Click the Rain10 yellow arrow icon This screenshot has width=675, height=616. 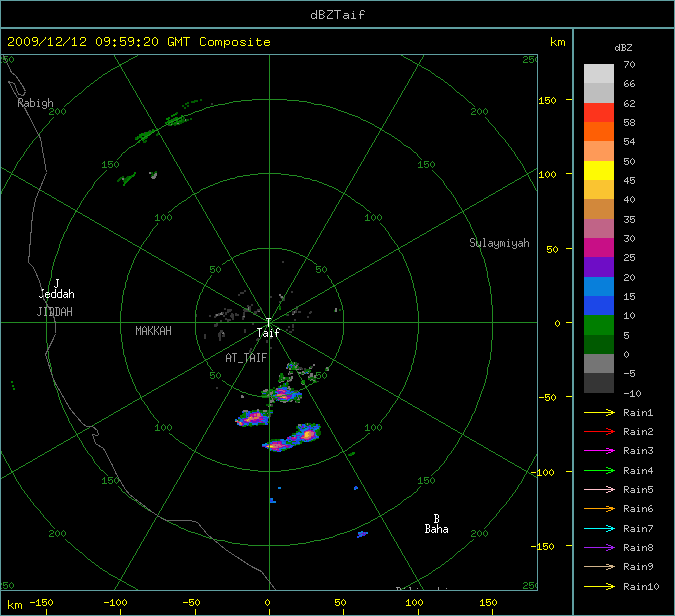tap(599, 586)
